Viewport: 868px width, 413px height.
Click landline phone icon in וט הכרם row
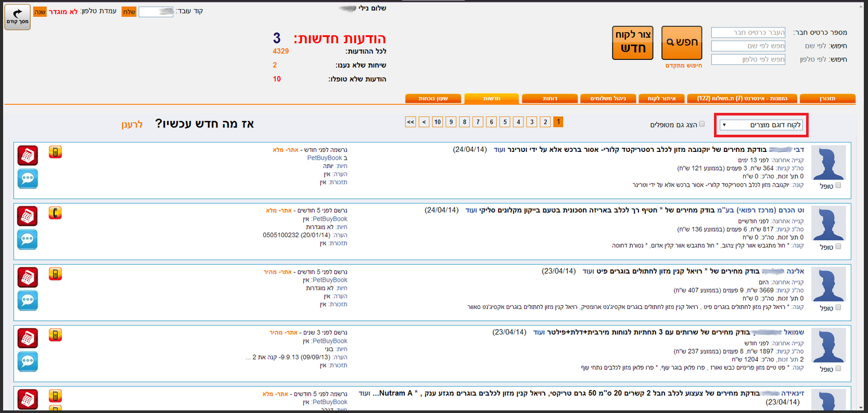point(55,213)
